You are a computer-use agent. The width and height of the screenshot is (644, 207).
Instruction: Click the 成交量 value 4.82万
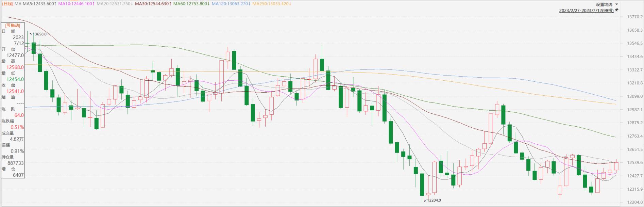coord(17,139)
